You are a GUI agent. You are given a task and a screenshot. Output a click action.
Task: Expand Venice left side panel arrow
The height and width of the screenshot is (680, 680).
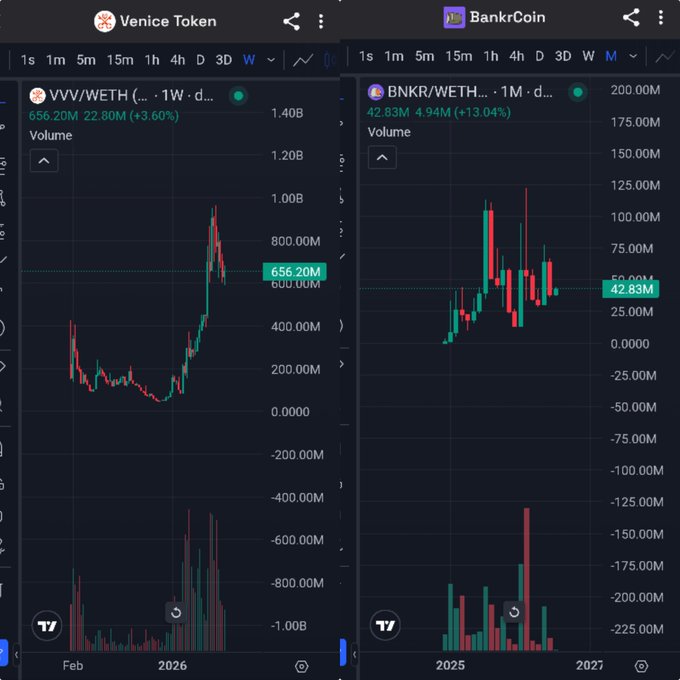click(x=16, y=654)
